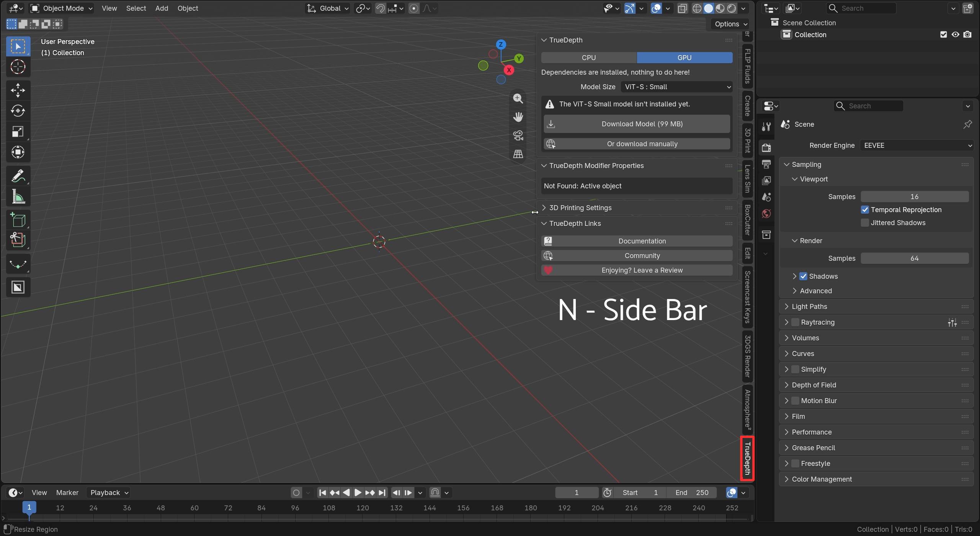Open the View Layer properties tab icon
980x536 pixels.
point(766,180)
